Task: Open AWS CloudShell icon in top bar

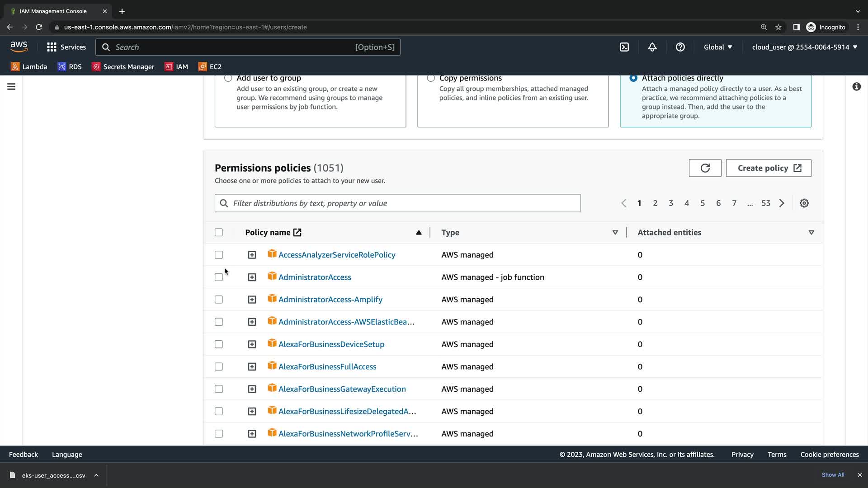Action: (624, 47)
